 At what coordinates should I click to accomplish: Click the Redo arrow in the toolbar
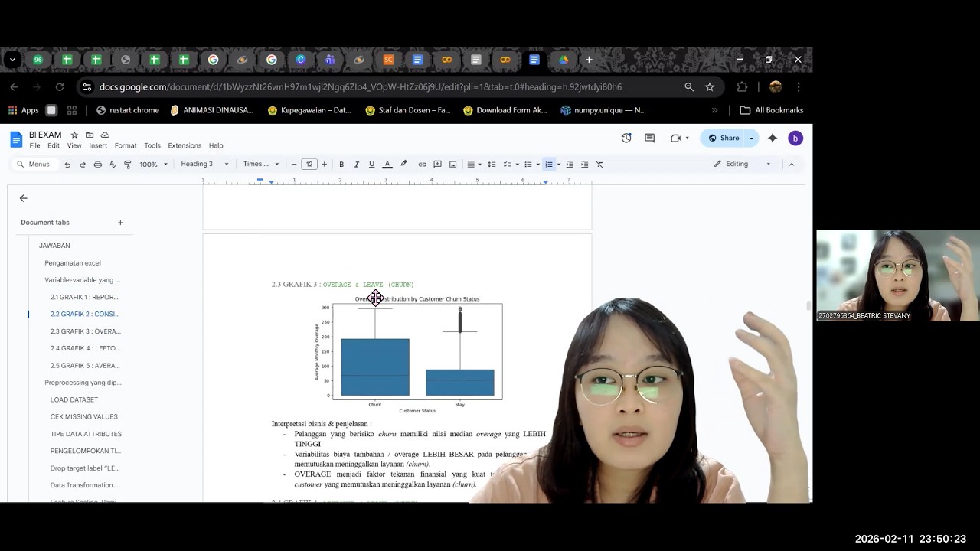[x=83, y=165]
